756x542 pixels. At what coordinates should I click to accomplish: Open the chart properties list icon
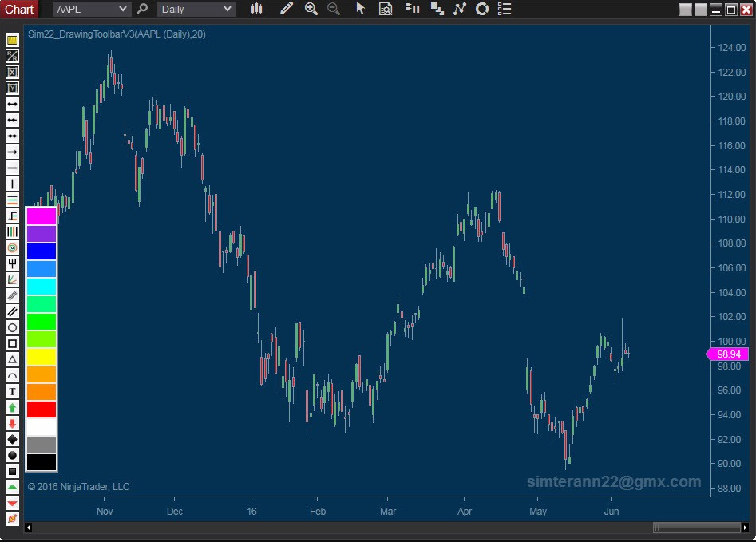tap(505, 9)
